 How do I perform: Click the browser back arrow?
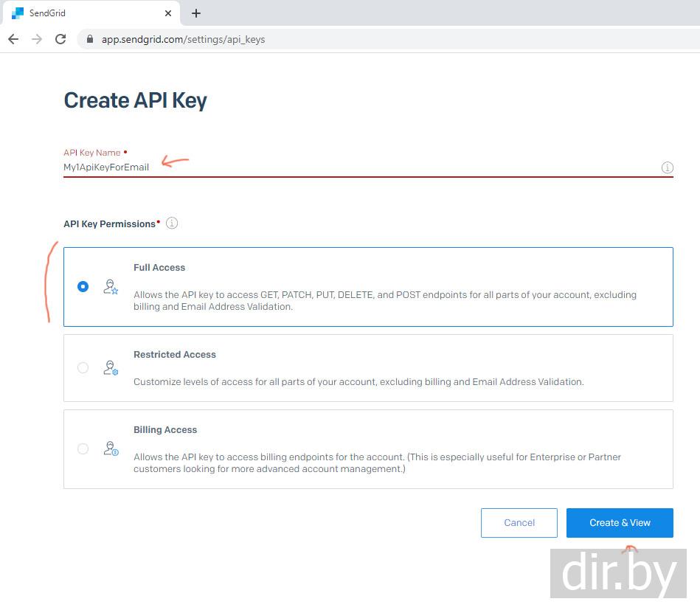[13, 39]
